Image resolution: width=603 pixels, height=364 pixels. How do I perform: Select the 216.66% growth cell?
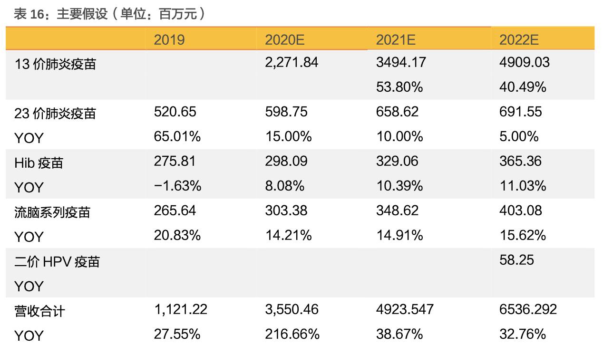(292, 334)
